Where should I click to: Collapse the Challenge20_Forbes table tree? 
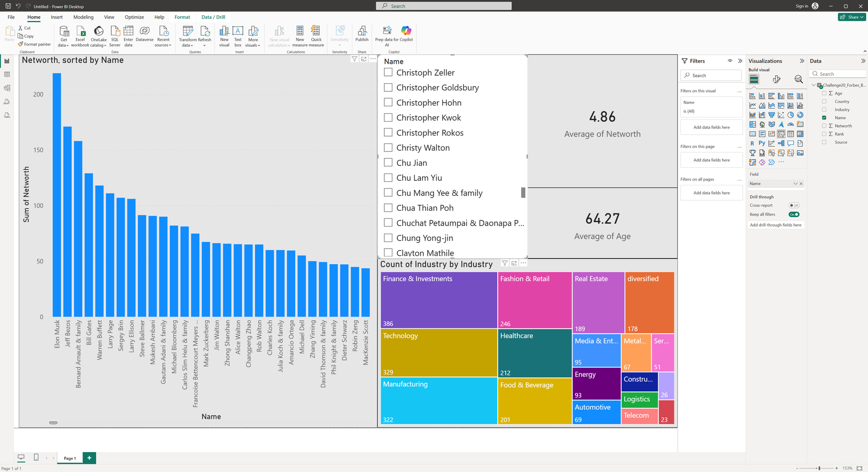pos(814,85)
